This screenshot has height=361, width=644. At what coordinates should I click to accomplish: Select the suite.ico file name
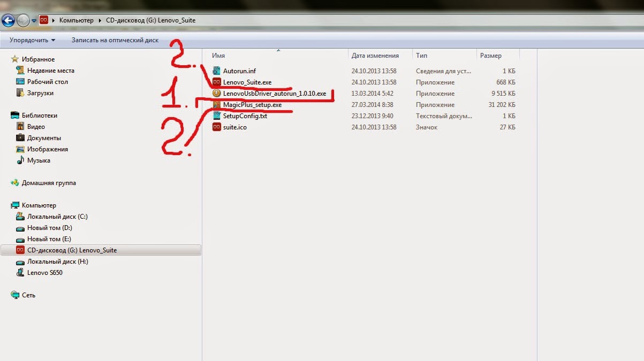click(x=235, y=127)
